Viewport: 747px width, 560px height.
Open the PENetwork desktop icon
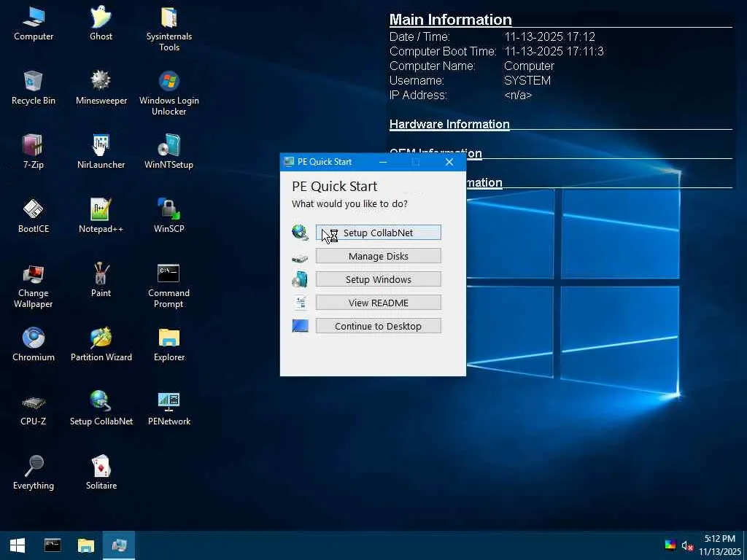point(169,410)
